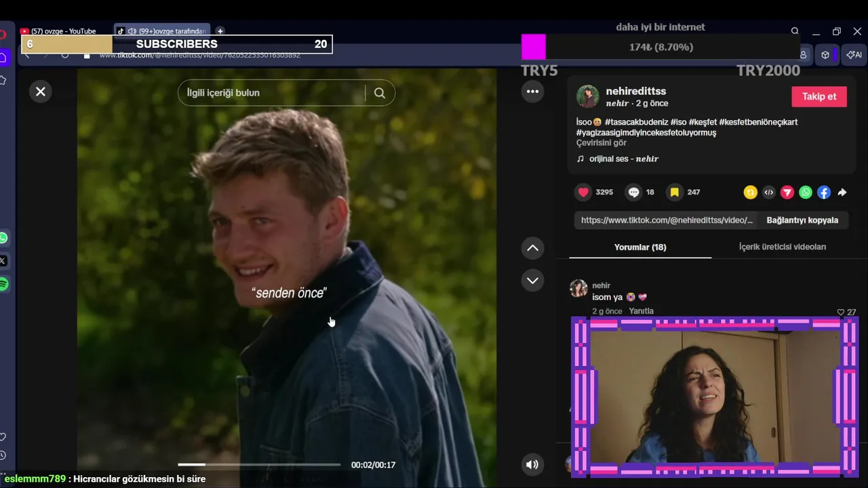Copy link with Bağlantıyı kopyala
Image resolution: width=868 pixels, height=488 pixels.
coord(802,220)
